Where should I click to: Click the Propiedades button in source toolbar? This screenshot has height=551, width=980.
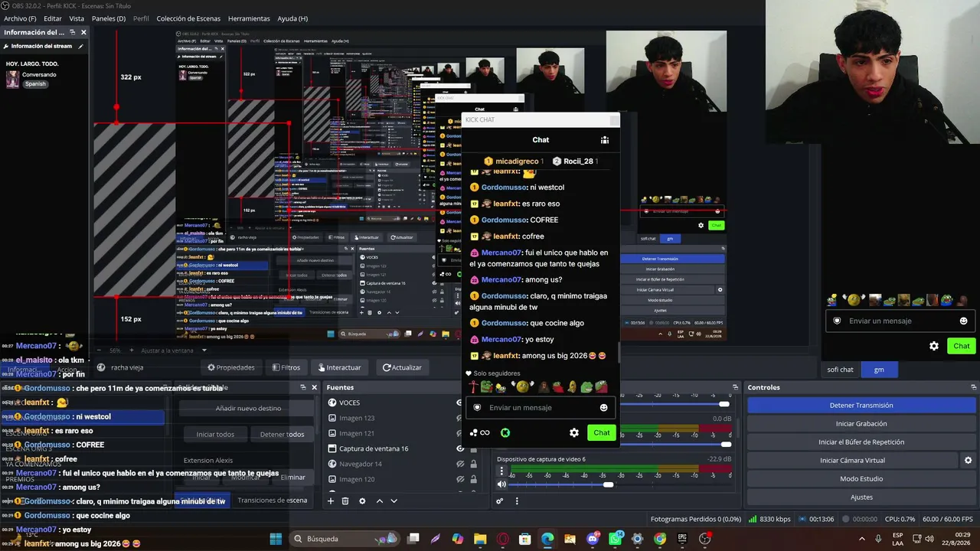230,367
